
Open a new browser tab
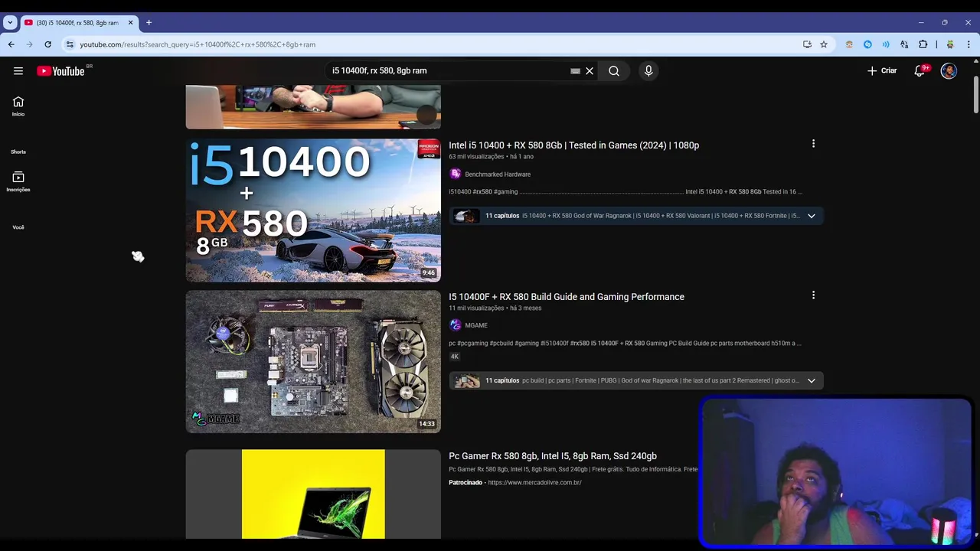click(149, 23)
